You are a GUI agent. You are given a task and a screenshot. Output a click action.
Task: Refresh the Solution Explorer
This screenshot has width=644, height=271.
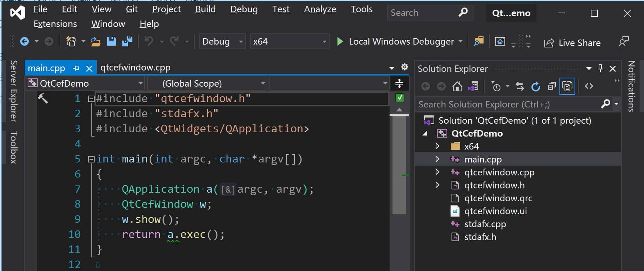pos(536,86)
